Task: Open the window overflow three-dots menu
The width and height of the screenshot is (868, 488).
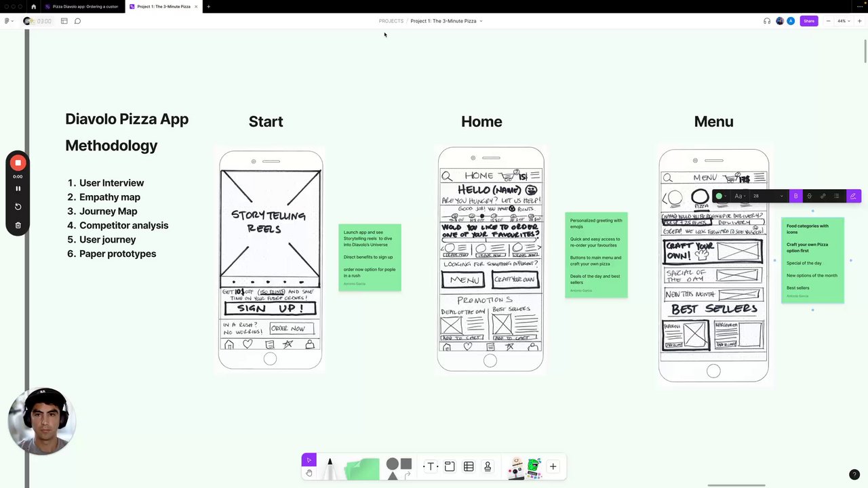Action: point(859,7)
